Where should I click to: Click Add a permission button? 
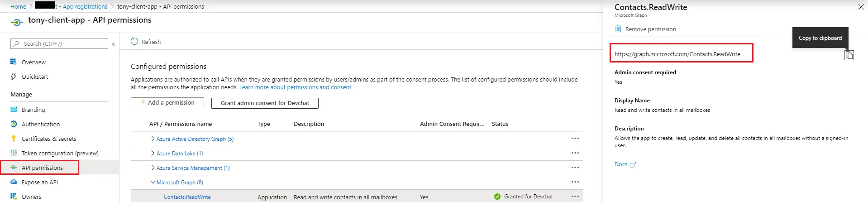coord(167,103)
